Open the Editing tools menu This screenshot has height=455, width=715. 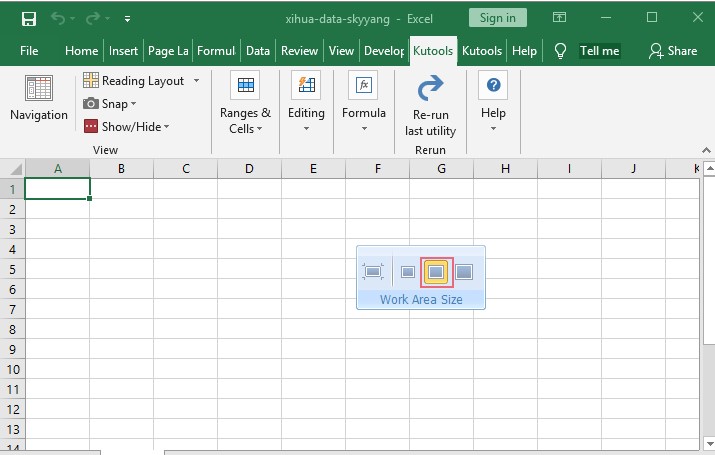(x=306, y=102)
